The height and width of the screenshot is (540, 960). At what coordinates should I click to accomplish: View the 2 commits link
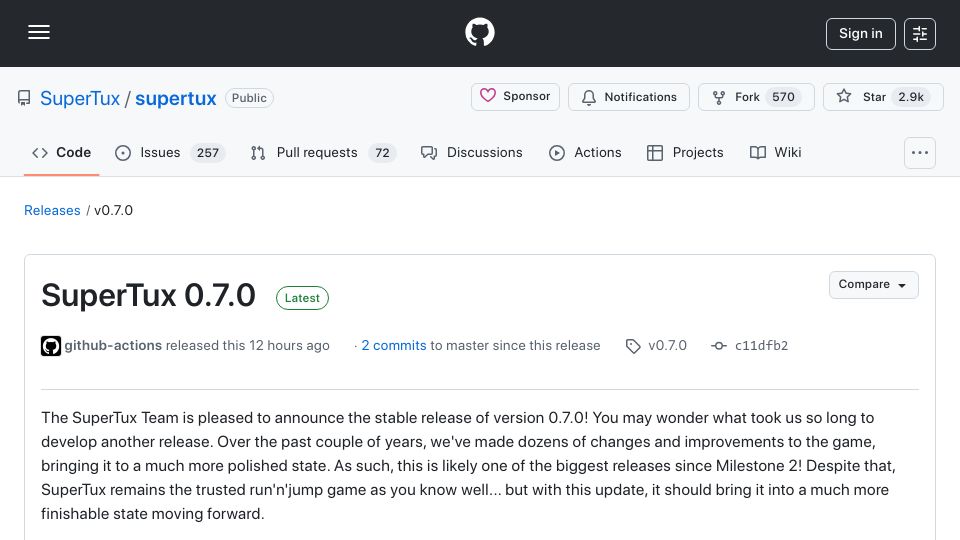[394, 345]
